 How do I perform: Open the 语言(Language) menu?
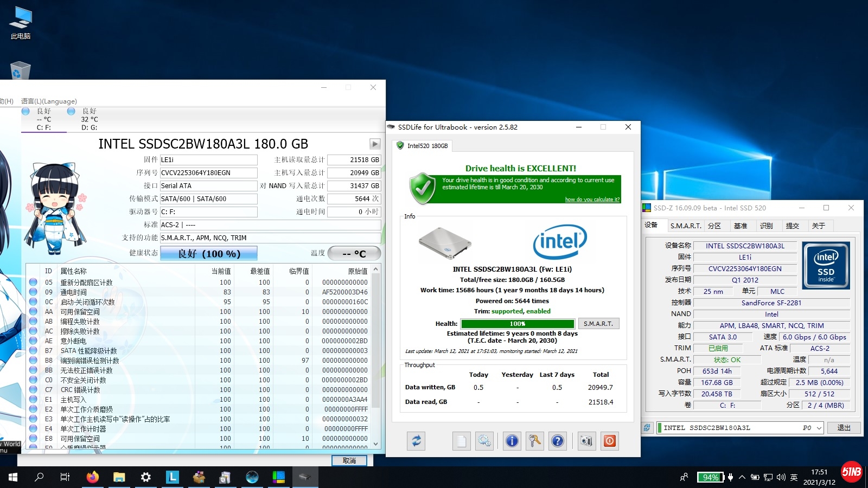(x=49, y=101)
